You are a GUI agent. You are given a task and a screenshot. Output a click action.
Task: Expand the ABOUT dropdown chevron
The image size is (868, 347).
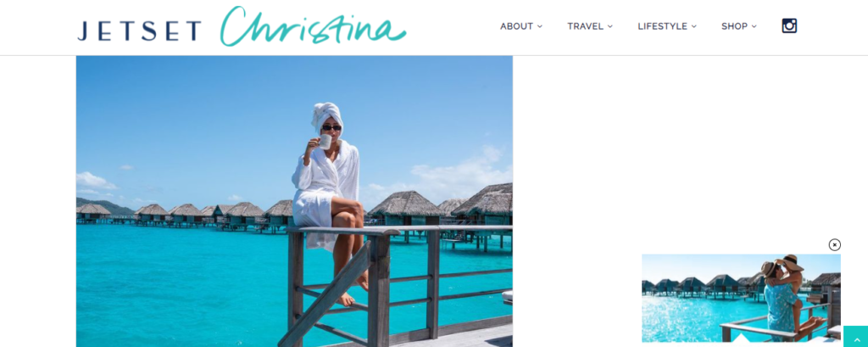pyautogui.click(x=540, y=26)
